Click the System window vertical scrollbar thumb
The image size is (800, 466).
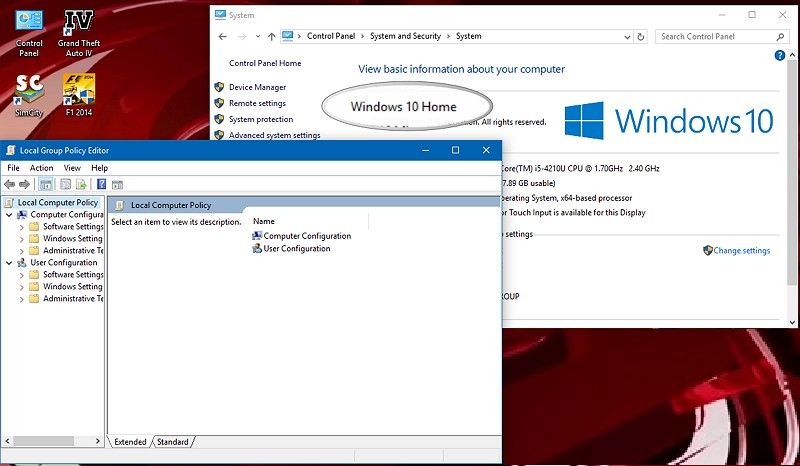click(x=792, y=172)
